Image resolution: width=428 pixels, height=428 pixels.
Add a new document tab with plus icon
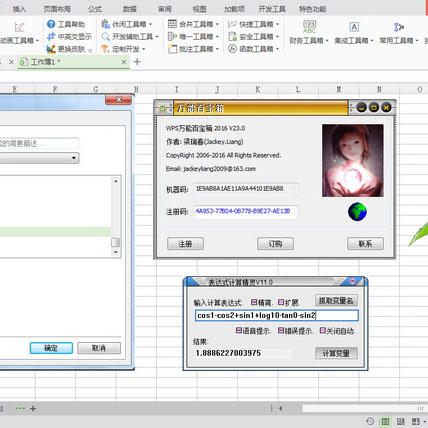pos(137,62)
